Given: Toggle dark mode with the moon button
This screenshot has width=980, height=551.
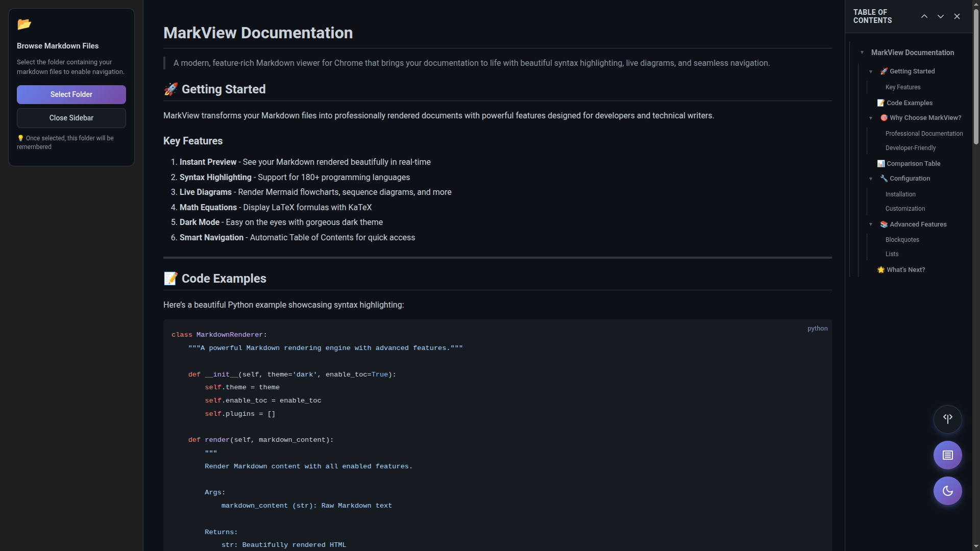Looking at the screenshot, I should [x=947, y=491].
